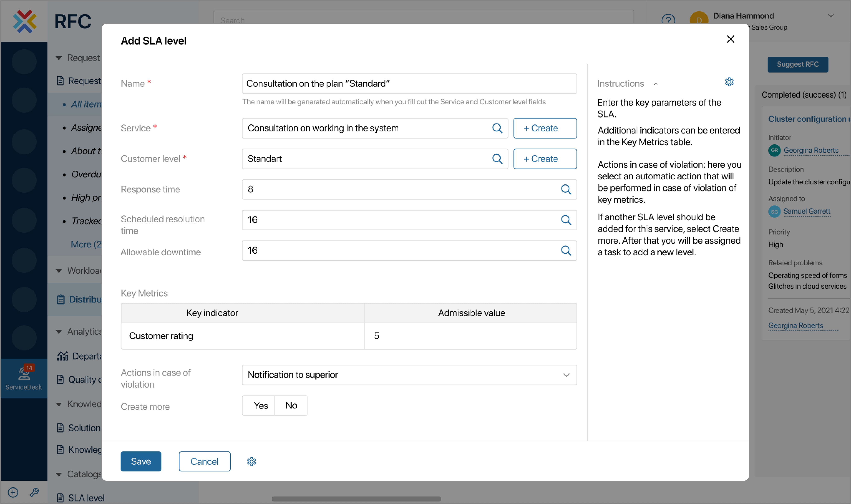Click the SLA level document icon
Screen dimensions: 851x504
pyautogui.click(x=60, y=498)
